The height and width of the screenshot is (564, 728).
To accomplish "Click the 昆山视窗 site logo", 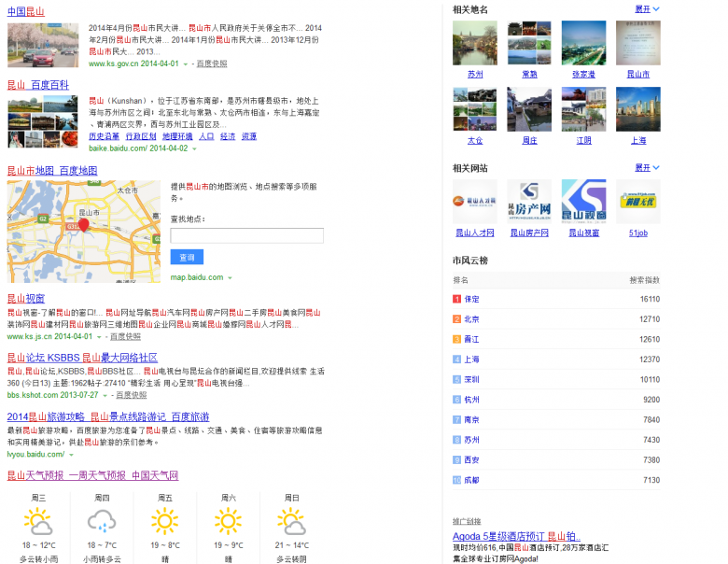I will point(583,202).
